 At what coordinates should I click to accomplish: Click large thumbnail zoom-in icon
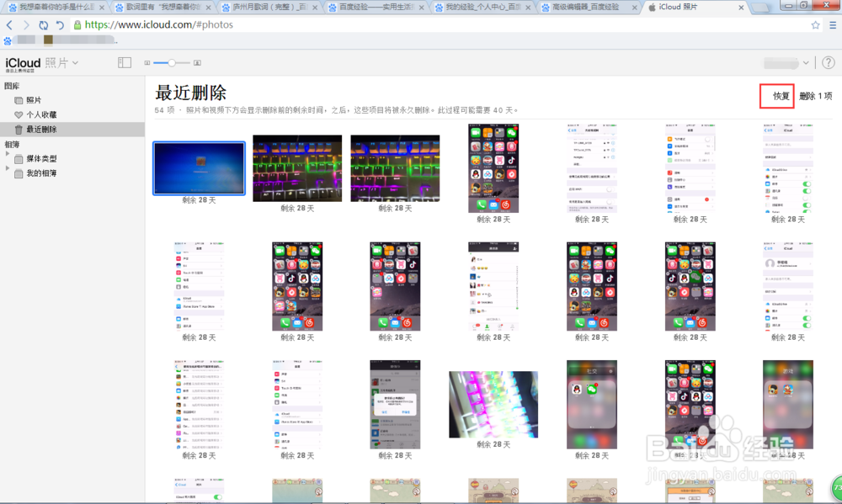(197, 63)
